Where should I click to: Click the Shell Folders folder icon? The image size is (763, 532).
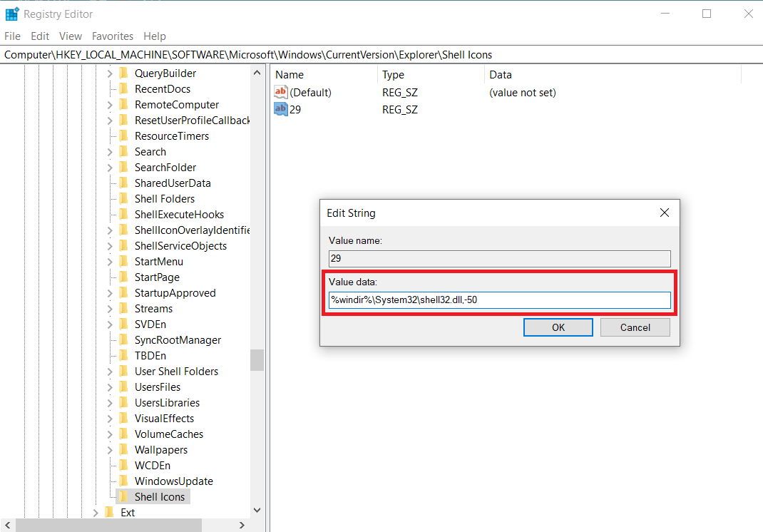123,198
